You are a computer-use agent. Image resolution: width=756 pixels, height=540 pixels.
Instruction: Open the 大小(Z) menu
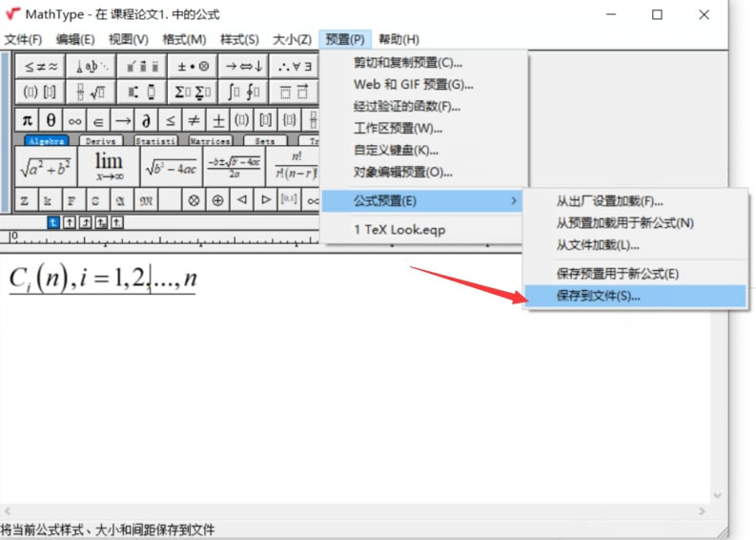(292, 39)
